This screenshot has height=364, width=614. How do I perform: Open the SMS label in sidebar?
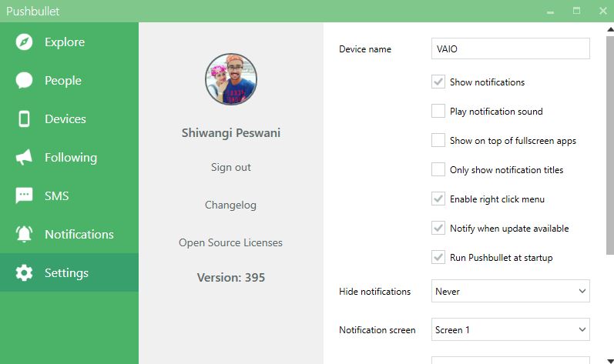pos(57,195)
